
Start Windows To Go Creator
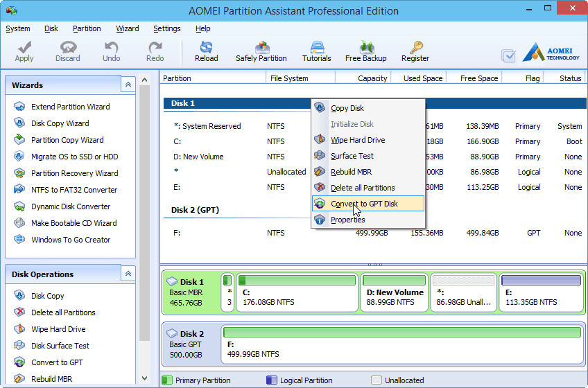(x=71, y=240)
